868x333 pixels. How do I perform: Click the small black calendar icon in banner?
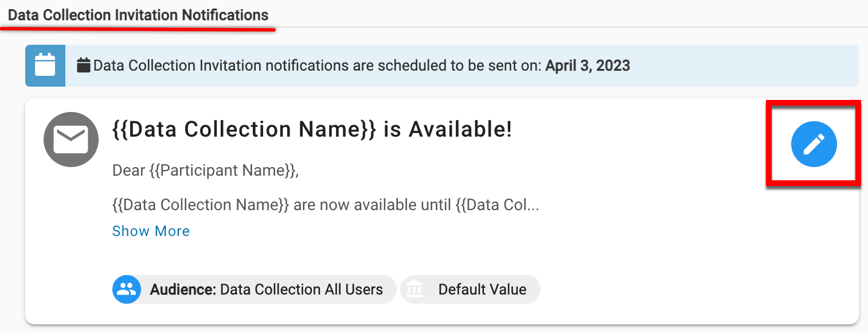click(84, 65)
